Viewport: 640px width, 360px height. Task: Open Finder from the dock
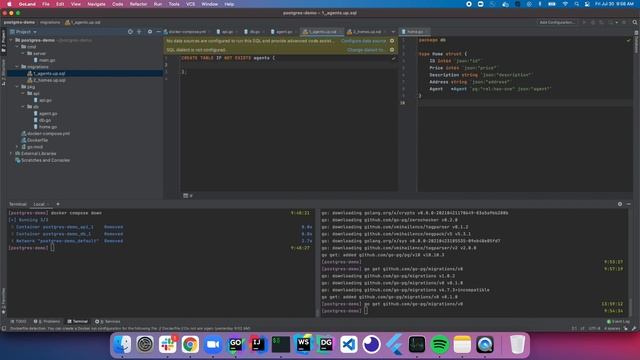122,344
